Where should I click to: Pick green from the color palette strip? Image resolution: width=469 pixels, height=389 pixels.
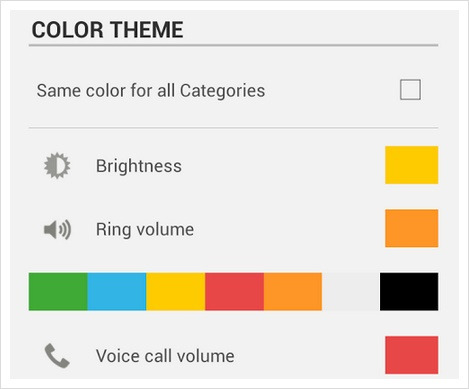pos(58,292)
